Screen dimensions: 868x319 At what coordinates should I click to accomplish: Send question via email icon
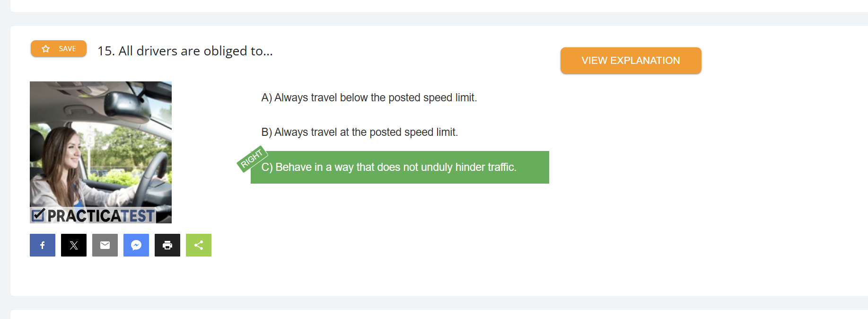105,245
